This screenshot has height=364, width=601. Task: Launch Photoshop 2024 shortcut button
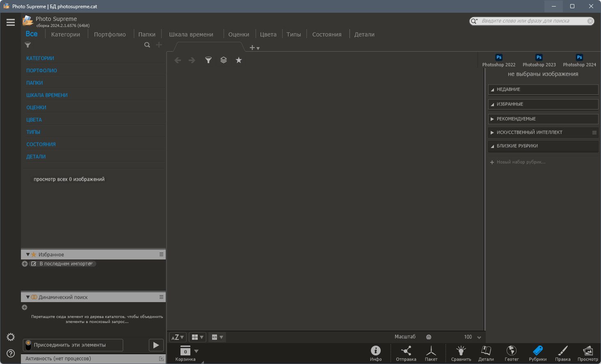click(579, 60)
